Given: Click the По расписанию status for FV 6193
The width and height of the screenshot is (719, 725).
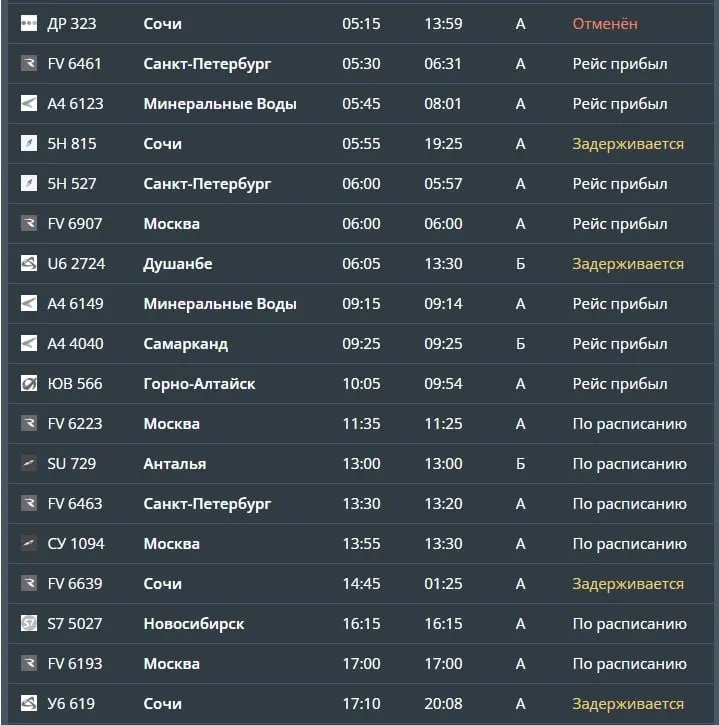Looking at the screenshot, I should (x=630, y=664).
